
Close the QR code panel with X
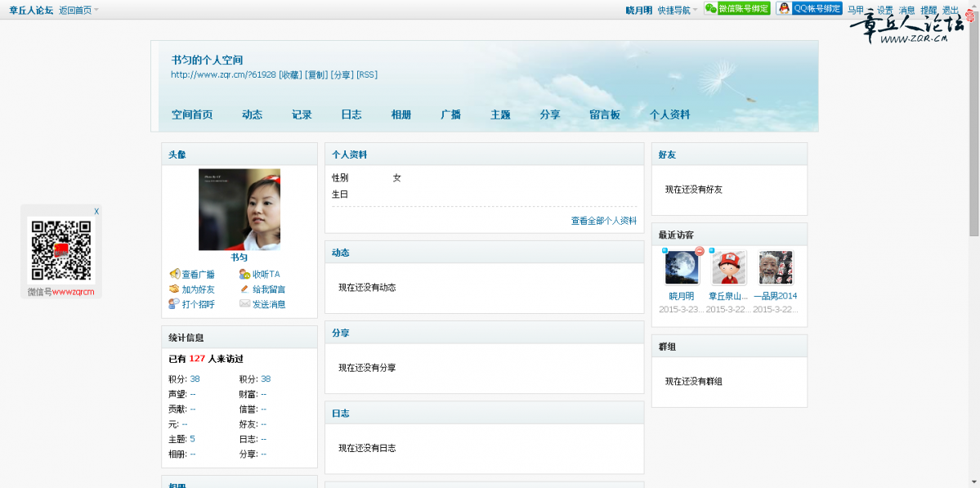97,211
